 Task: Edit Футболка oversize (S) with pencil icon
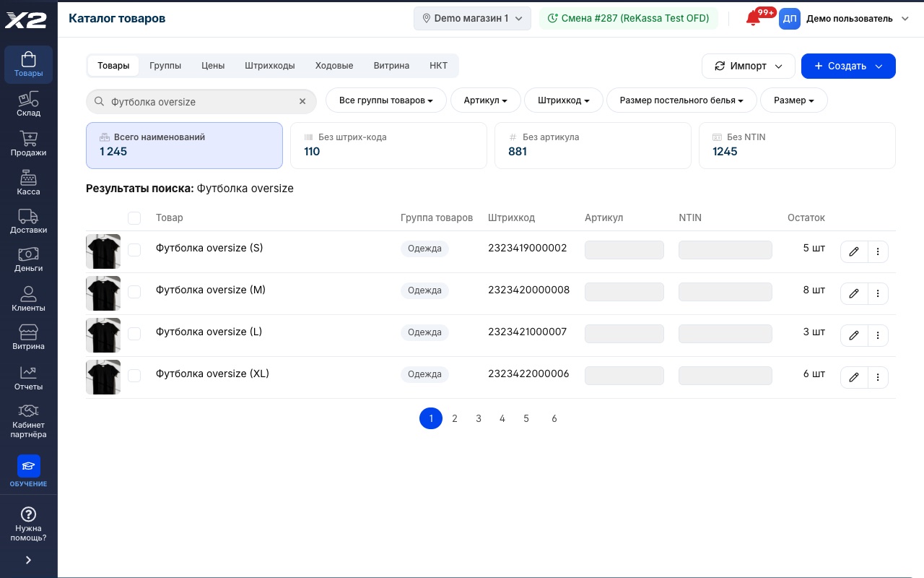[x=854, y=251]
